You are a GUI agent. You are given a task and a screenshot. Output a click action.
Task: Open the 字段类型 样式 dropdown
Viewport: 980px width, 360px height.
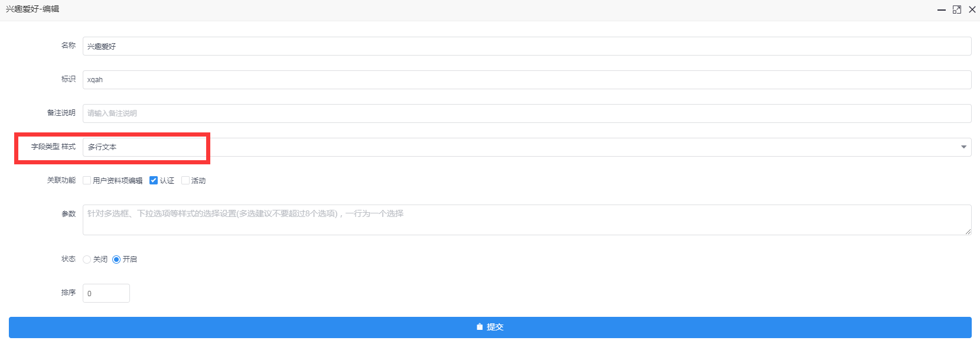(527, 147)
